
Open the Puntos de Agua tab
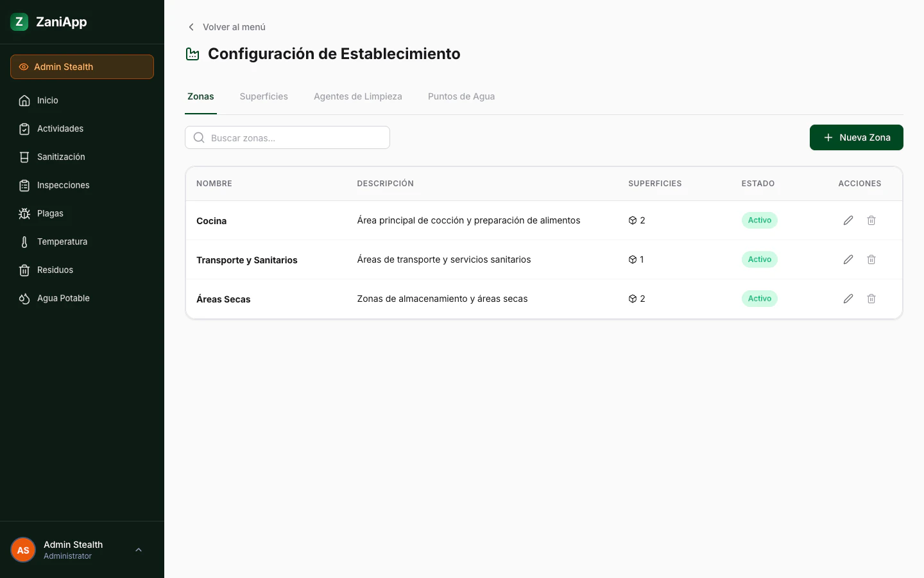click(x=461, y=96)
